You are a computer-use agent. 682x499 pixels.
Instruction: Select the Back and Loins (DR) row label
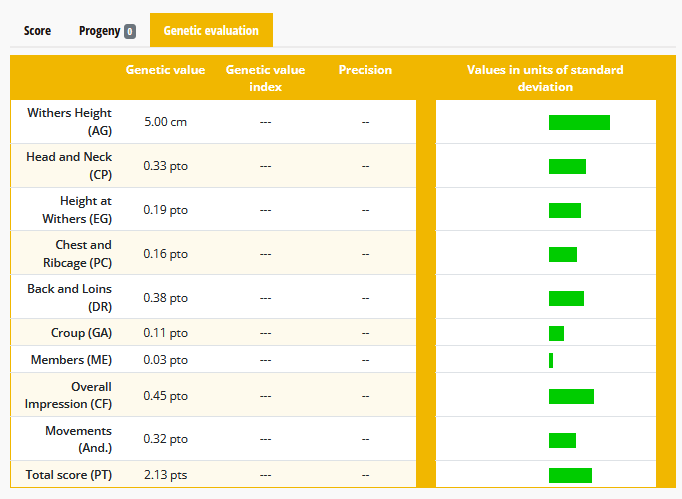pos(69,297)
